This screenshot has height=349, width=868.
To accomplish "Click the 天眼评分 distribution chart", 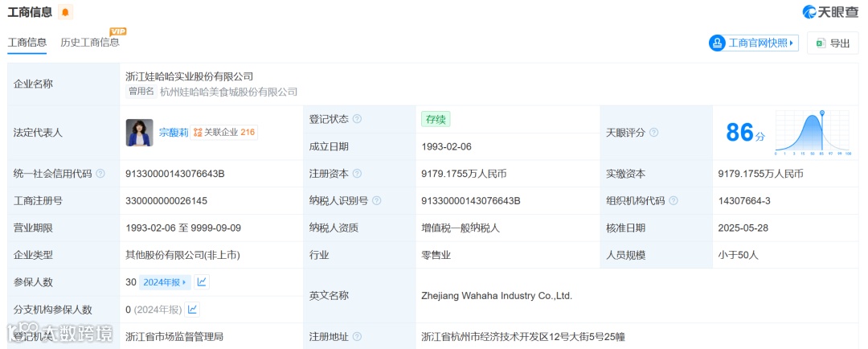I will [x=812, y=133].
